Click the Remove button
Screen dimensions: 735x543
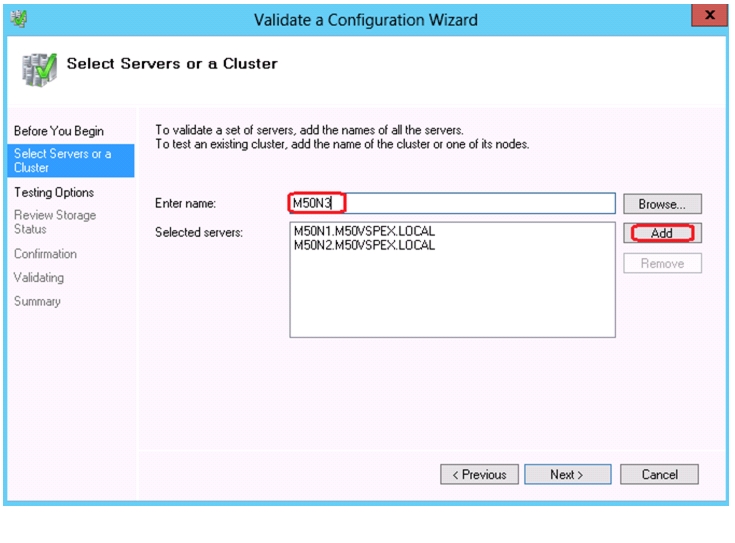[662, 263]
